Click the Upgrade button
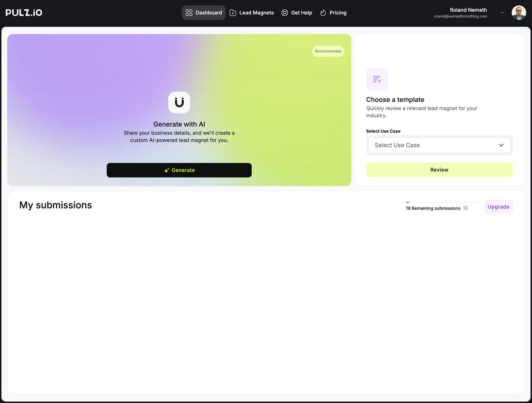The image size is (532, 403). (x=498, y=207)
